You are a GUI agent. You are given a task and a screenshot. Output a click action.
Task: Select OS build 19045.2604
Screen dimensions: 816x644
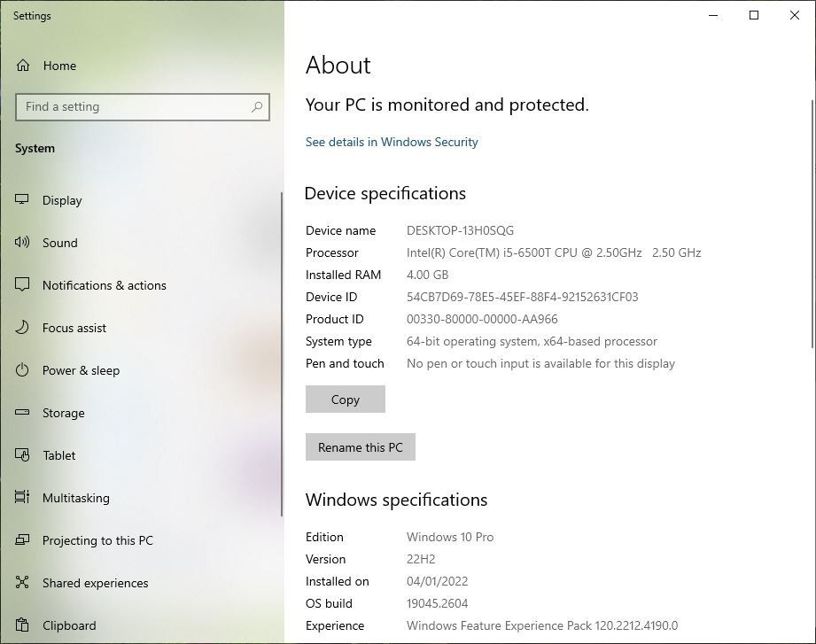[x=437, y=603]
